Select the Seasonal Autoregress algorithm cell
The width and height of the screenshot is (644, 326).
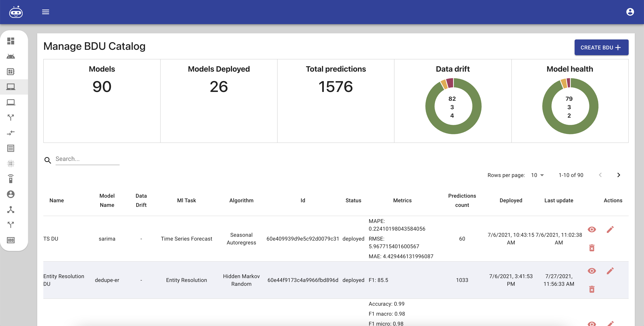click(x=241, y=239)
